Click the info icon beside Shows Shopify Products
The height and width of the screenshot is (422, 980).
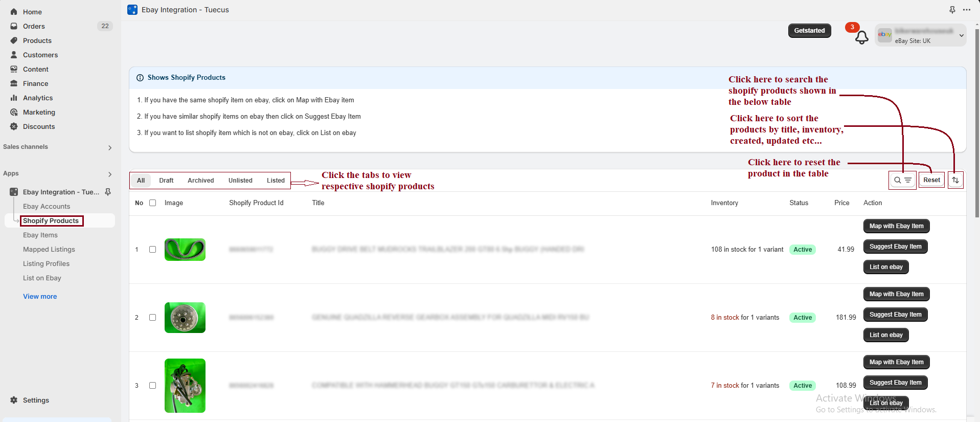coord(140,78)
